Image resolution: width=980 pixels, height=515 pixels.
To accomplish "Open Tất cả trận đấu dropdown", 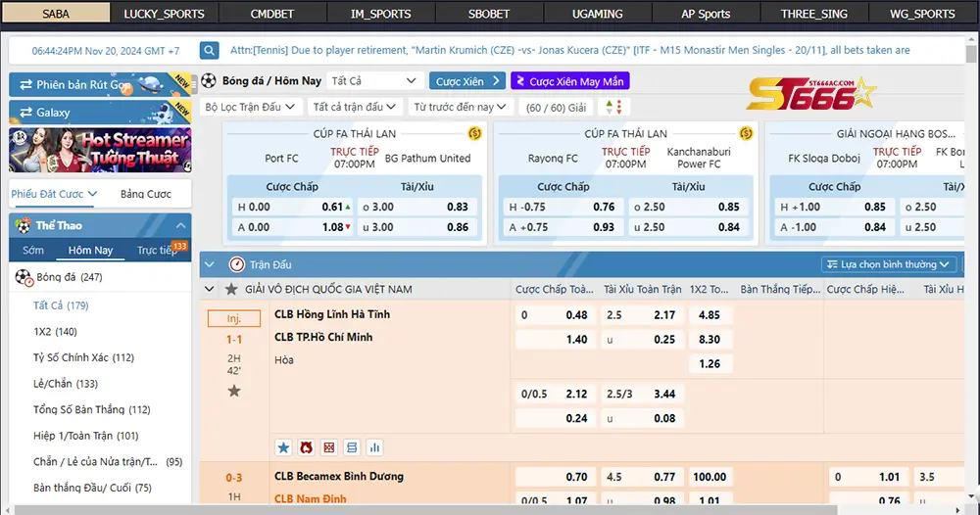I will point(355,107).
